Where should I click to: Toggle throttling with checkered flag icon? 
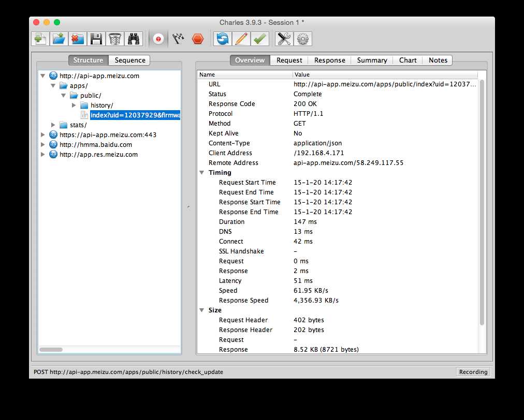(x=178, y=39)
